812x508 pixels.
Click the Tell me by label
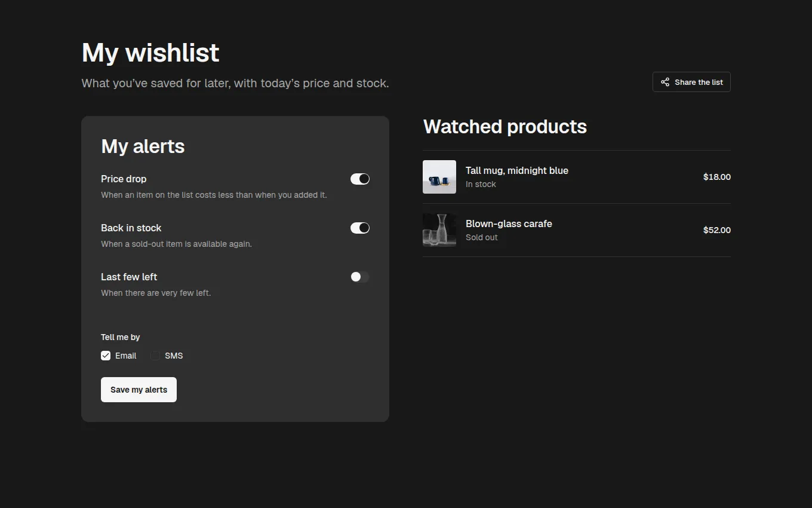click(x=121, y=337)
